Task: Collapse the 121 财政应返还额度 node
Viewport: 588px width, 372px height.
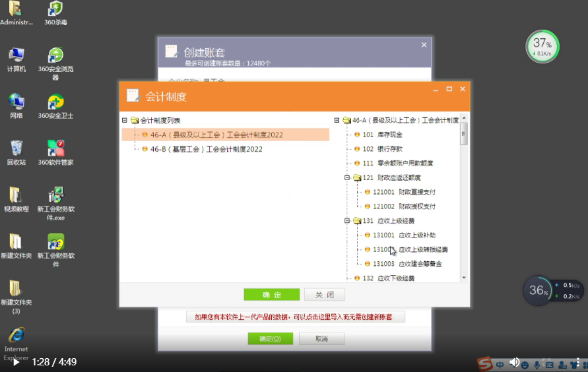Action: [x=347, y=177]
